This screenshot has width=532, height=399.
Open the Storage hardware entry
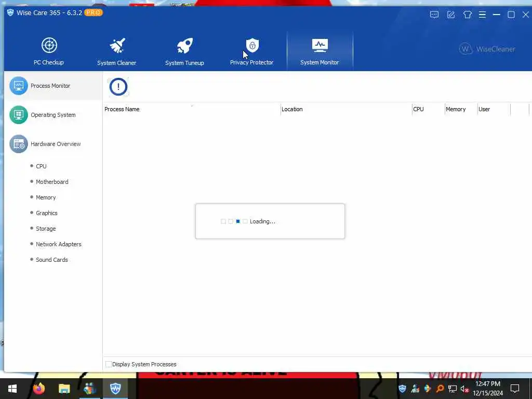coord(46,229)
